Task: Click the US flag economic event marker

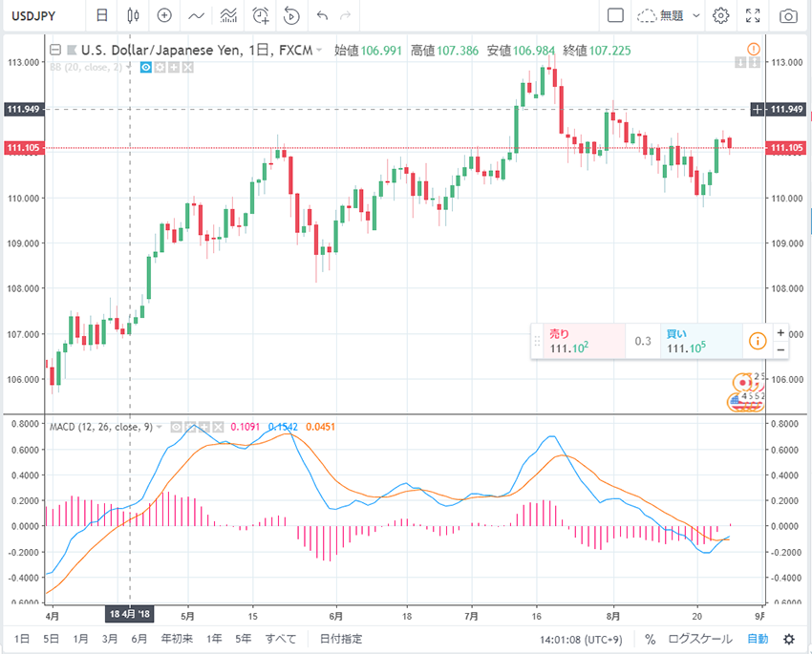Action: click(735, 402)
